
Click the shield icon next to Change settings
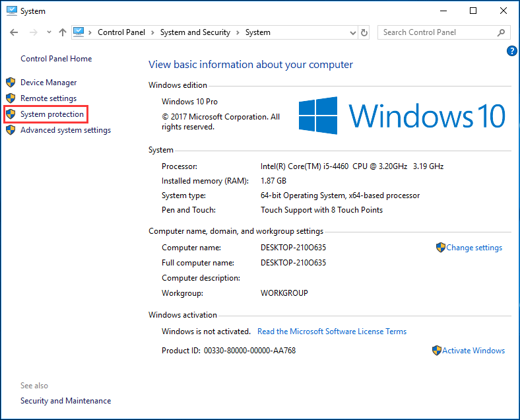tap(440, 248)
